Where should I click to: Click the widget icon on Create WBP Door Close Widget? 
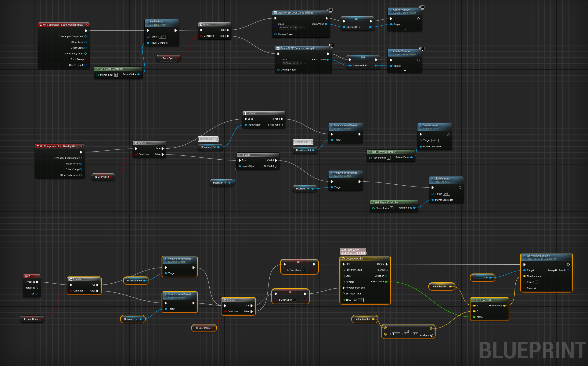tap(275, 12)
